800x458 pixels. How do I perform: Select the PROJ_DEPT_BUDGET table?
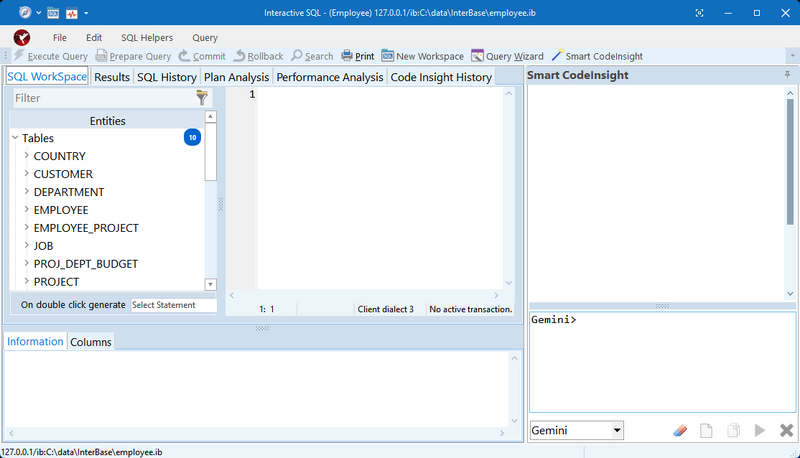tap(86, 264)
